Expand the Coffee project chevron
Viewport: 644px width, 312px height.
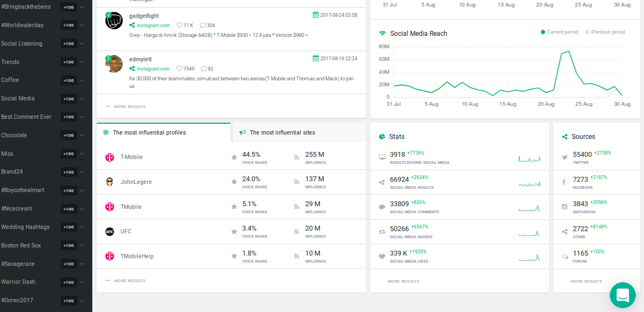click(82, 80)
